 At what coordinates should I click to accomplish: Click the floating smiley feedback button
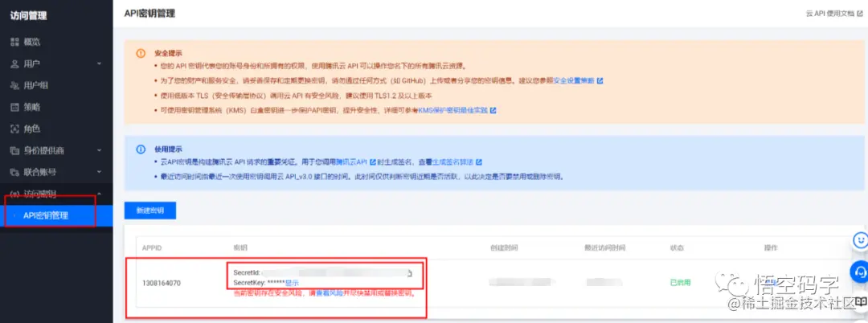pos(860,240)
